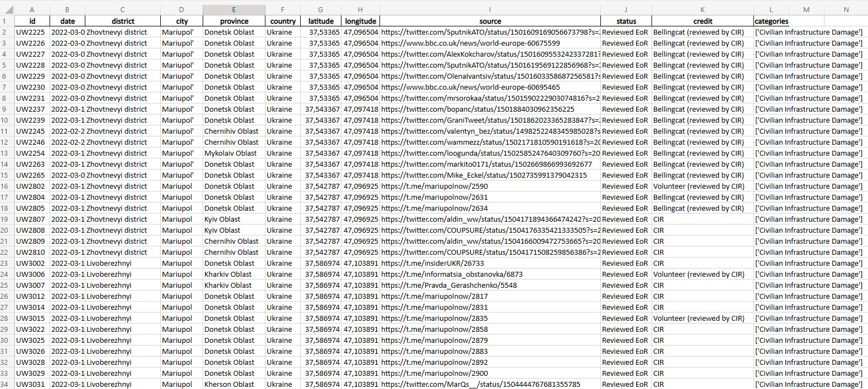Click 'Bellingcat (reviewed by CIR)' in the UW2226 row

pyautogui.click(x=702, y=43)
